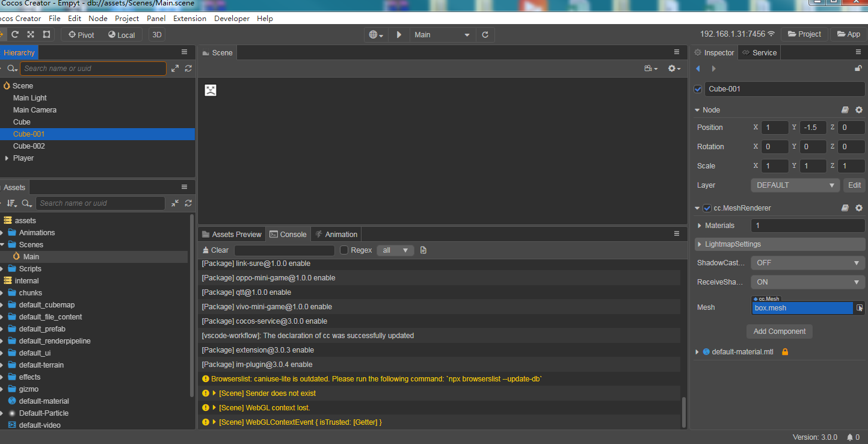This screenshot has height=444, width=868.
Task: Switch to the Animation tab
Action: click(337, 234)
